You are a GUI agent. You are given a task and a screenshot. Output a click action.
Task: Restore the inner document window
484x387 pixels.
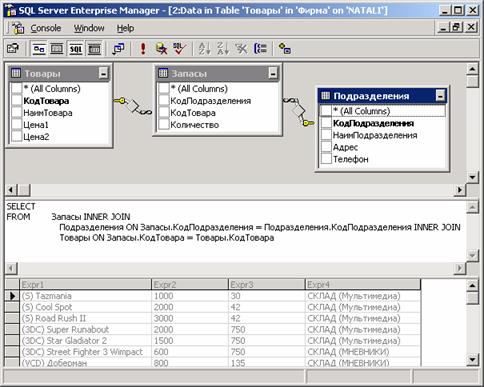(x=457, y=27)
